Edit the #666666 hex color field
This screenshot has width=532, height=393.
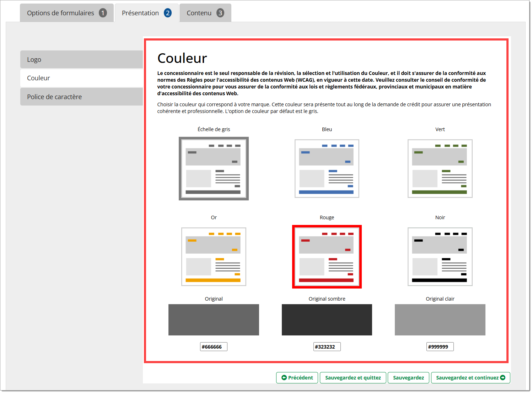click(214, 347)
